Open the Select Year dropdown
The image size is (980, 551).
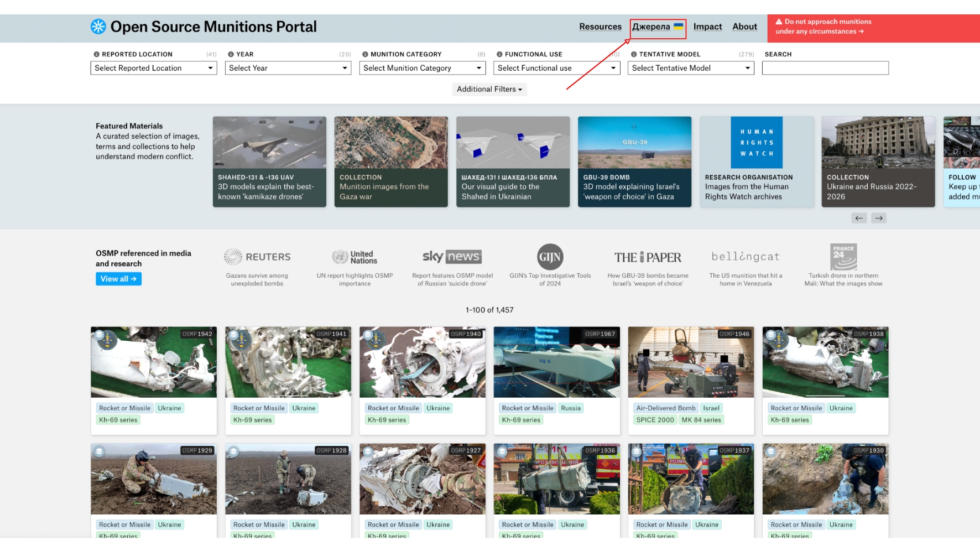pyautogui.click(x=288, y=68)
